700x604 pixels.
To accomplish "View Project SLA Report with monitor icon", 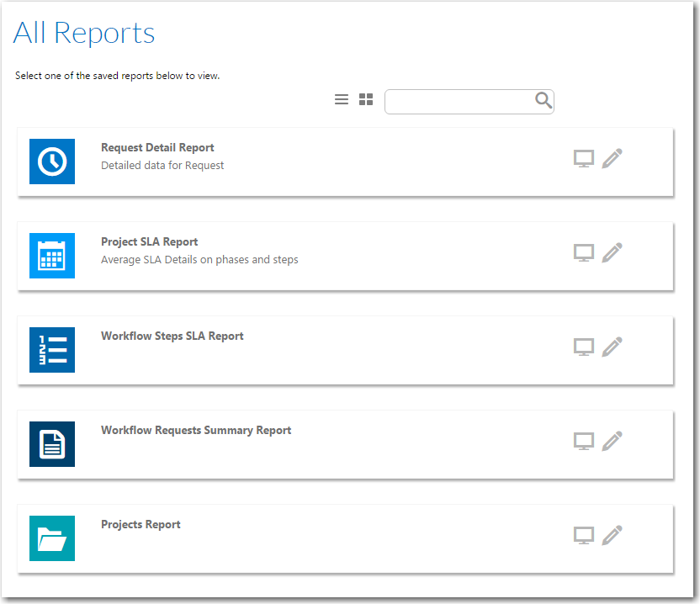I will coord(584,252).
